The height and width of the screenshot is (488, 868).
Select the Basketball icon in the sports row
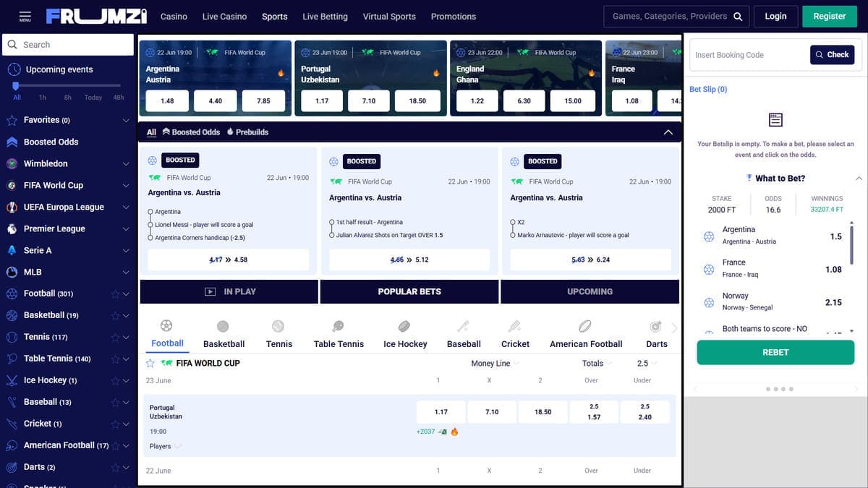click(x=223, y=327)
